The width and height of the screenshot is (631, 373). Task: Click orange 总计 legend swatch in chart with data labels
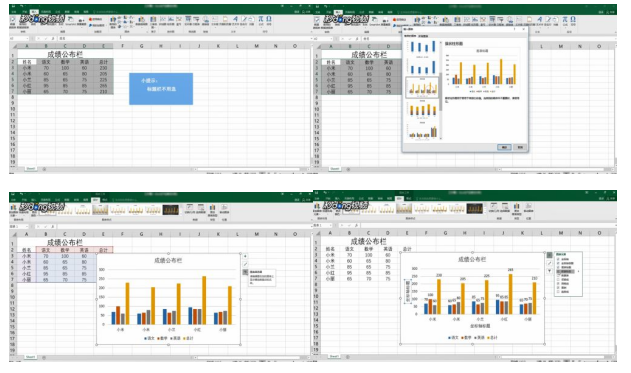coord(489,338)
